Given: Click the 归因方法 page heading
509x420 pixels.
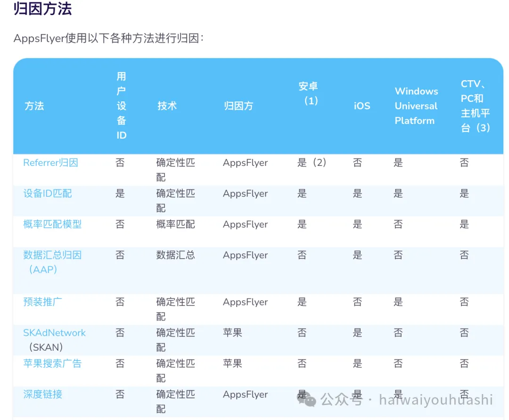Looking at the screenshot, I should coord(42,8).
